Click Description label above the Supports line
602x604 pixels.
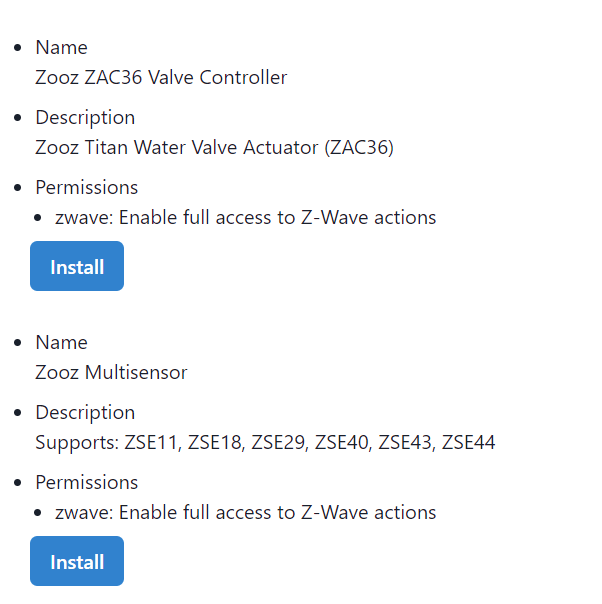coord(85,412)
